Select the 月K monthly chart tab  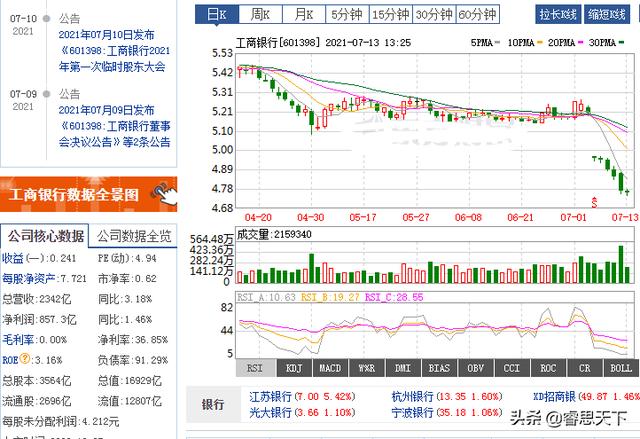(303, 14)
